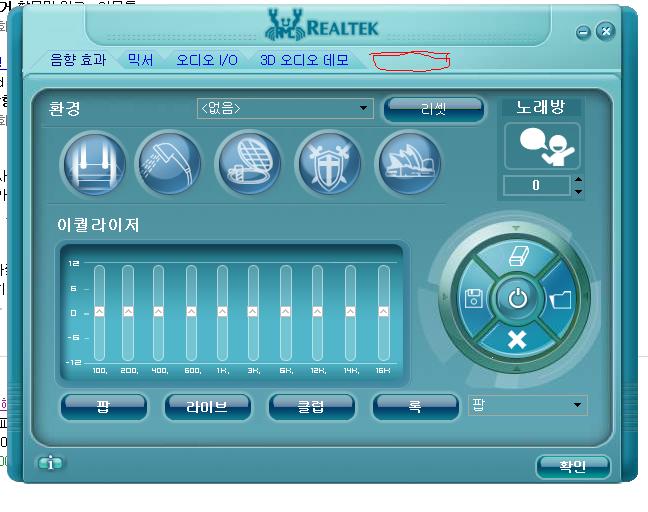Minimize the Realtek audio manager window

coord(583,32)
